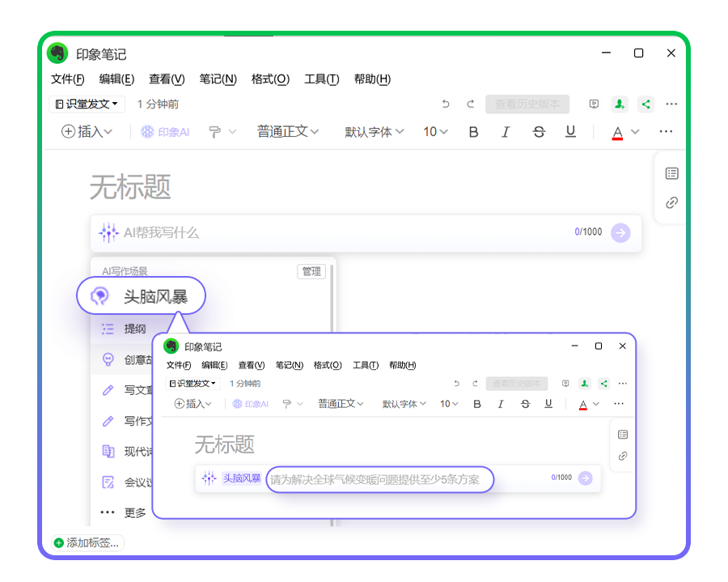Submit main AI prompt with purple arrow button
This screenshot has height=582, width=728.
(620, 232)
